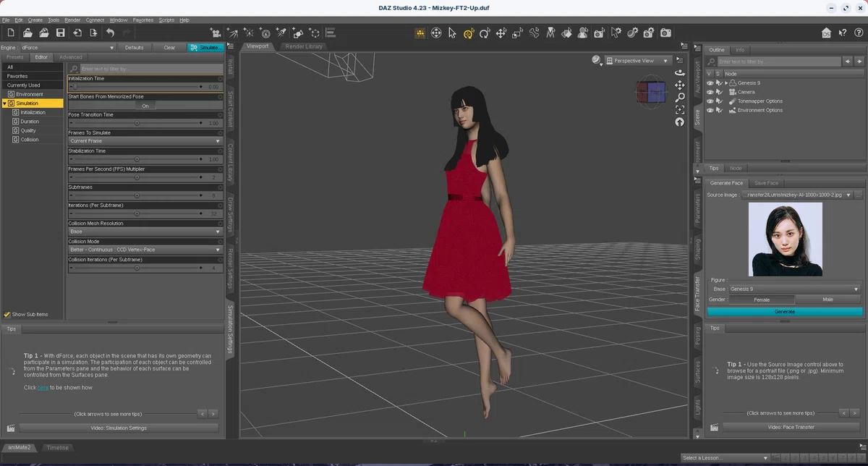Select the Node Selection arrow tool
The height and width of the screenshot is (466, 868).
click(452, 33)
